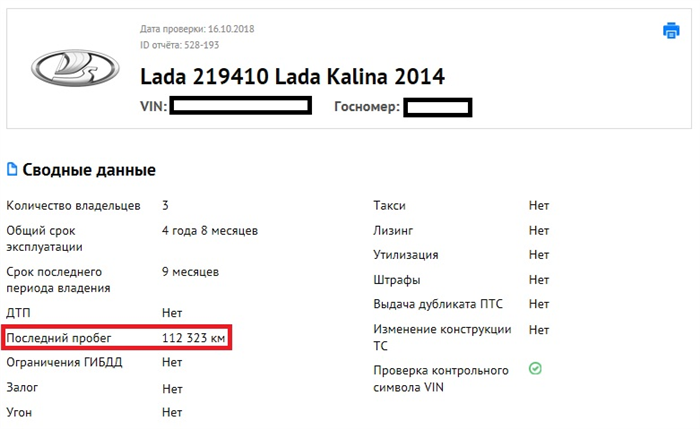700x429 pixels.
Task: Select the title Lada 219410 Lada Kalina 2014
Action: point(292,76)
